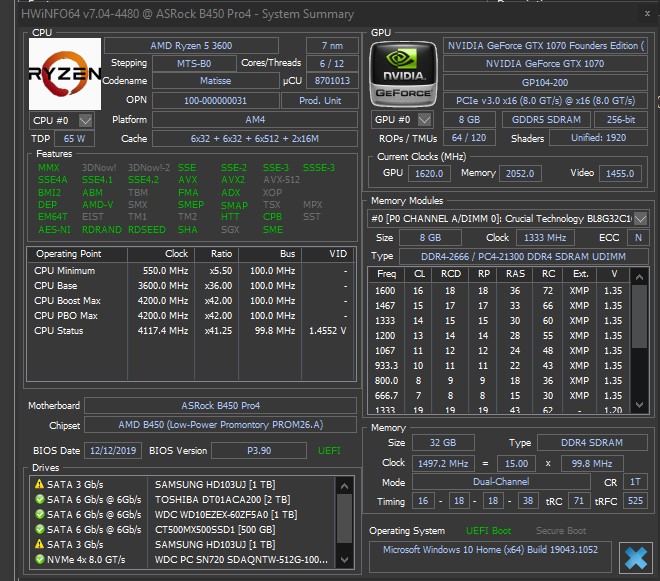Viewport: 660px width, 581px height.
Task: Open the CPU #0 selector dropdown
Action: (x=86, y=120)
